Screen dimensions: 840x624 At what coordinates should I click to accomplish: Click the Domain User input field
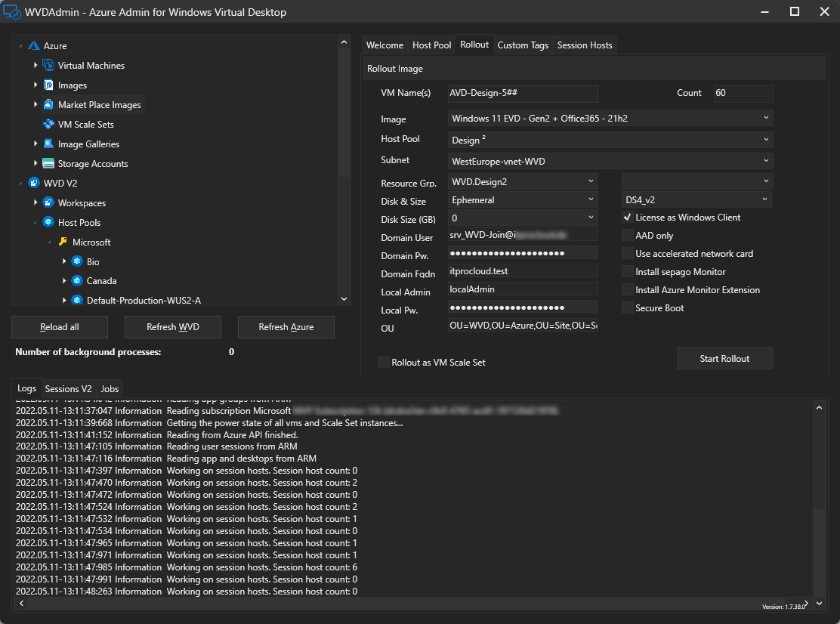523,235
